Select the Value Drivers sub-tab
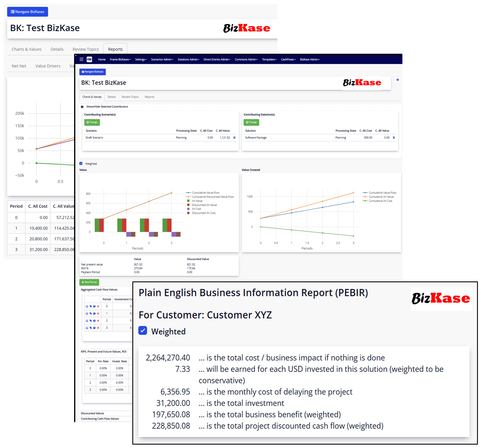The image size is (483, 448). 48,66
